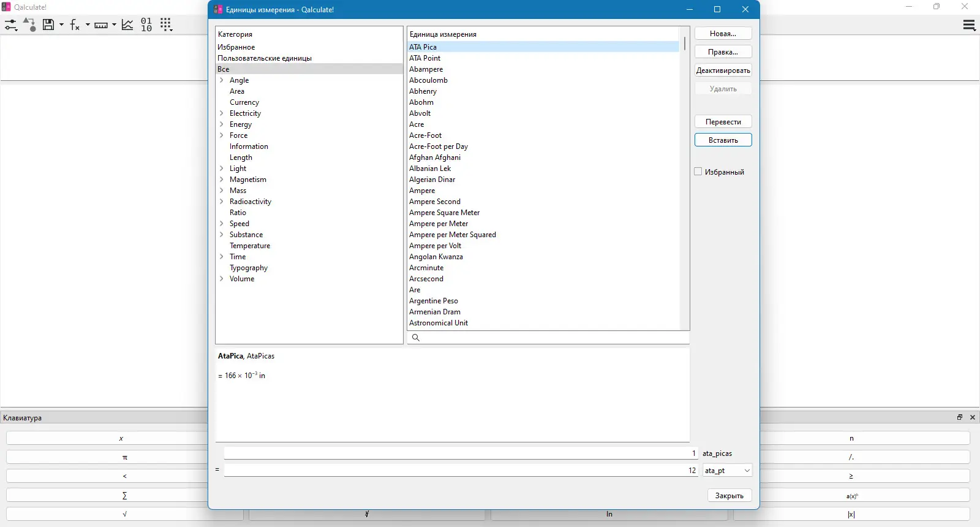Click the square root key on keypad
980x527 pixels.
(125, 514)
